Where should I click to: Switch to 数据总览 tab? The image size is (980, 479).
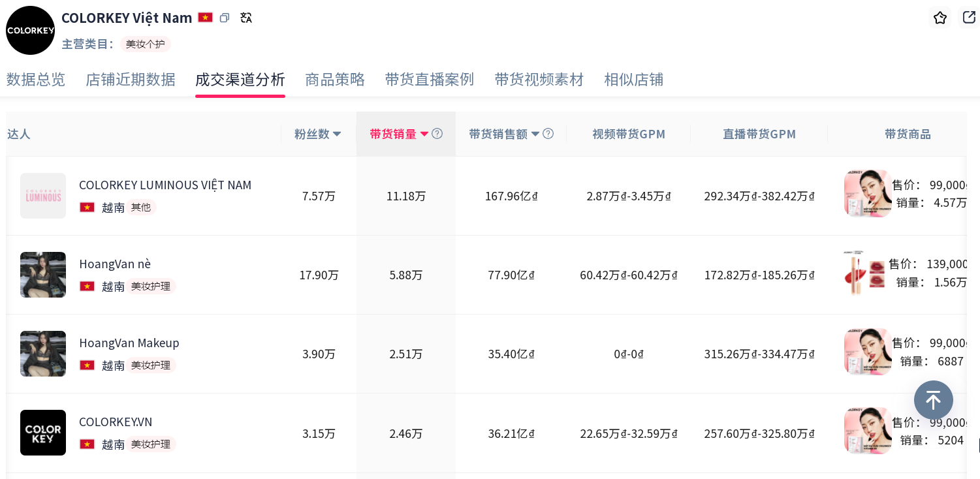(x=36, y=80)
